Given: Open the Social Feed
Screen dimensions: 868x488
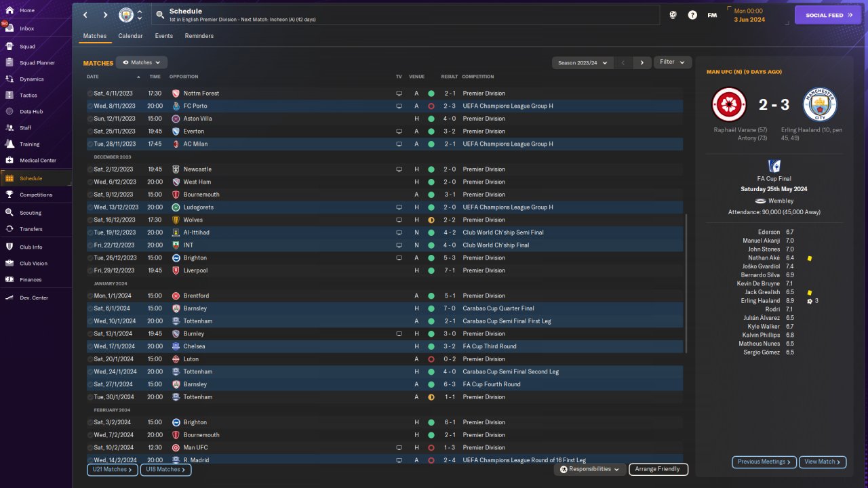Looking at the screenshot, I should (x=827, y=15).
